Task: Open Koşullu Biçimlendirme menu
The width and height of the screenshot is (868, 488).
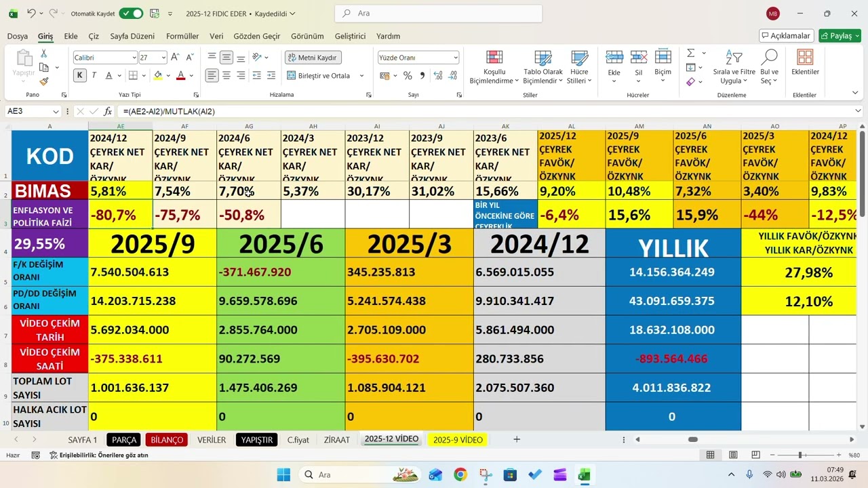Action: click(494, 67)
